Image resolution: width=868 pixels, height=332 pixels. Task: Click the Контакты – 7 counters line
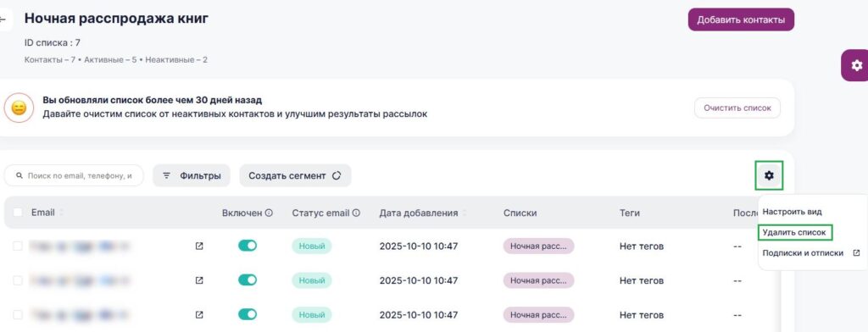click(115, 60)
